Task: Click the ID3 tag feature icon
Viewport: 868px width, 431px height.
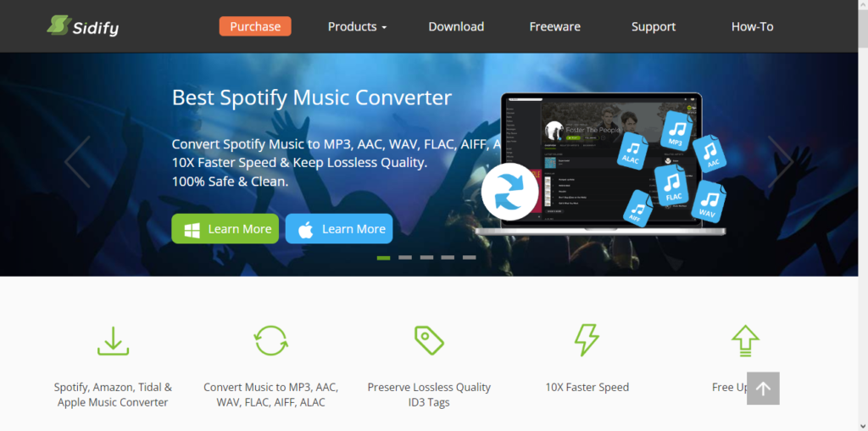Action: point(429,340)
